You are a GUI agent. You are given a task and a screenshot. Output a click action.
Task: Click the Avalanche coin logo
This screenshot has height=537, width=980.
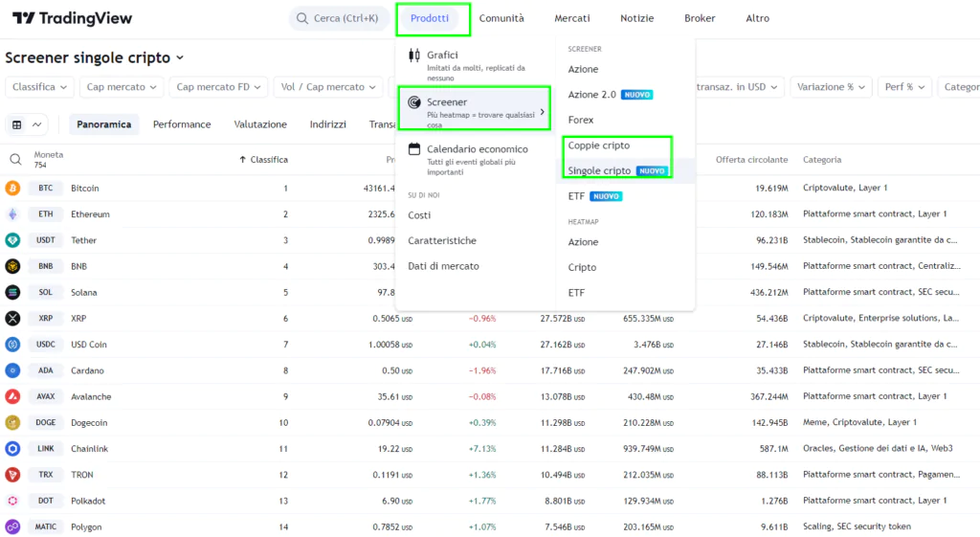pos(12,396)
